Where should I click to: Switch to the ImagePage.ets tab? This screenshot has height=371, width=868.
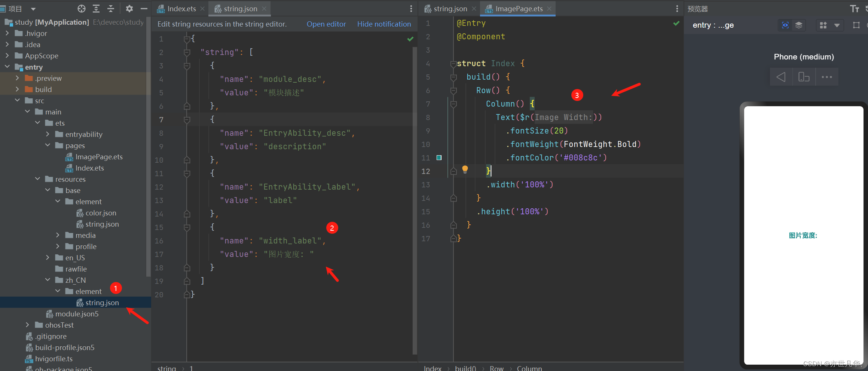pos(519,9)
